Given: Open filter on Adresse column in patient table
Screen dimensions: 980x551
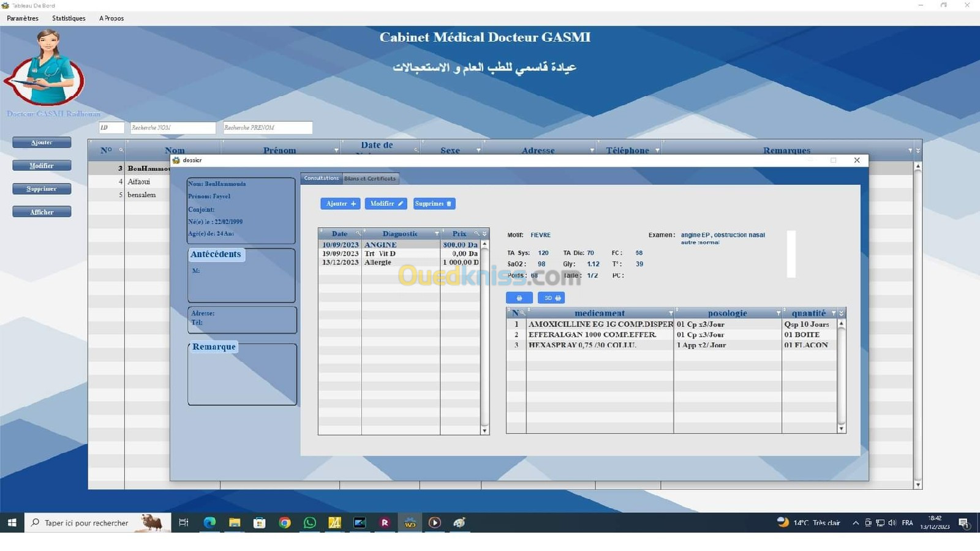Looking at the screenshot, I should coord(592,150).
